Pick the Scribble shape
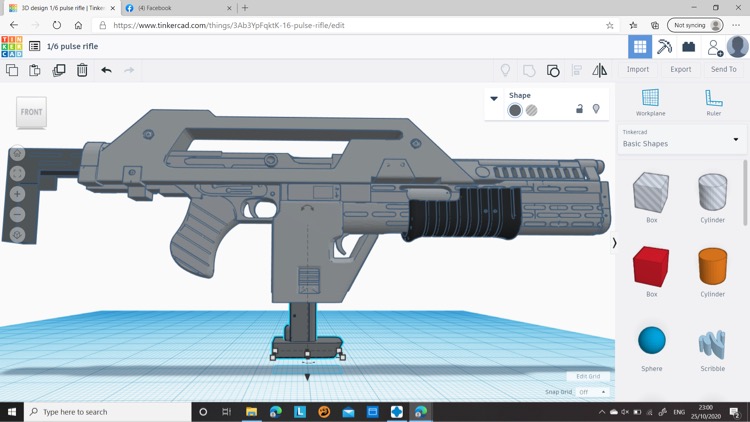Screen dimensions: 750x422 pyautogui.click(x=712, y=344)
